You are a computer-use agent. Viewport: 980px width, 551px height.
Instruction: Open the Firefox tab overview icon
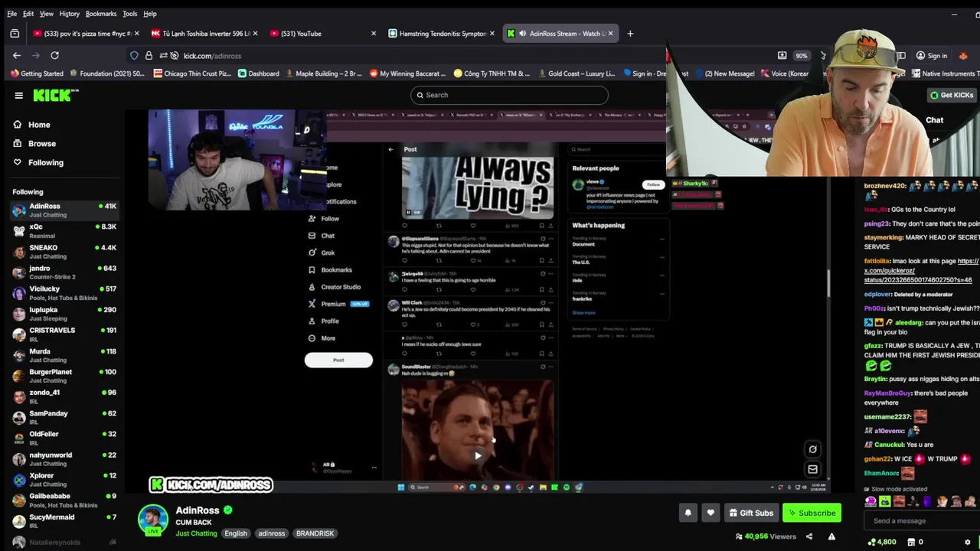15,34
